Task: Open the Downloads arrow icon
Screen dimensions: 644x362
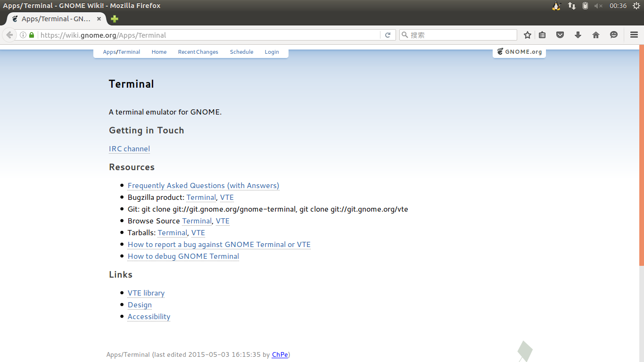Action: [x=578, y=35]
